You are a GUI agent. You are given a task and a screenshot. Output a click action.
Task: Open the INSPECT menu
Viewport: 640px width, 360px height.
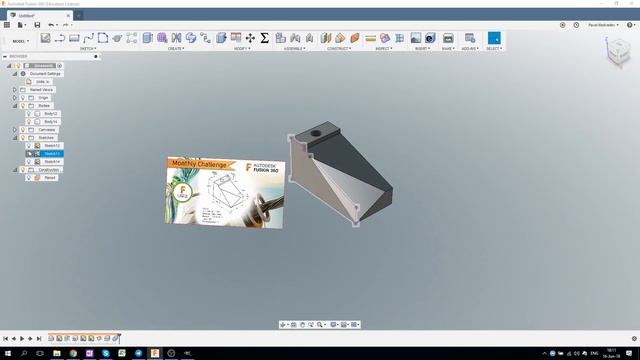(x=384, y=49)
